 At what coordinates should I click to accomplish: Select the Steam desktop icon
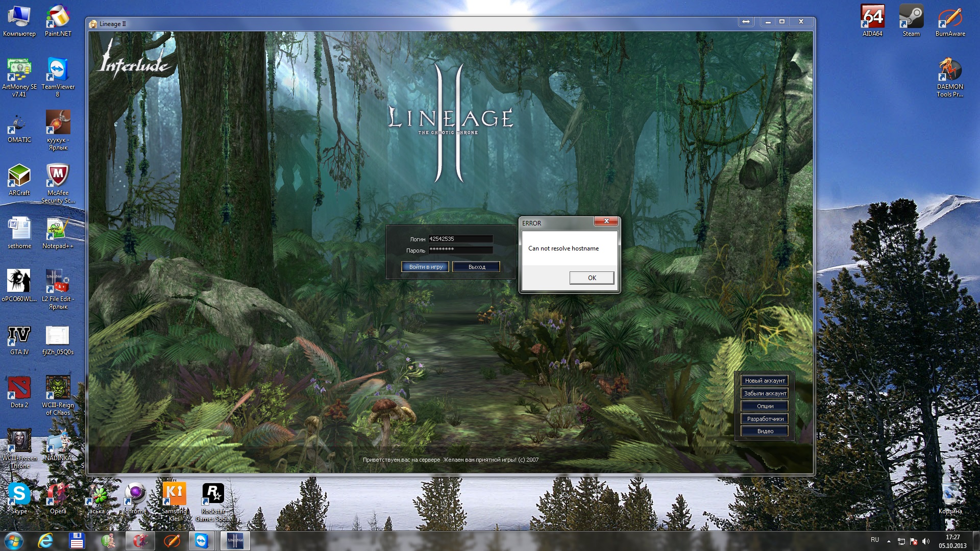[911, 21]
